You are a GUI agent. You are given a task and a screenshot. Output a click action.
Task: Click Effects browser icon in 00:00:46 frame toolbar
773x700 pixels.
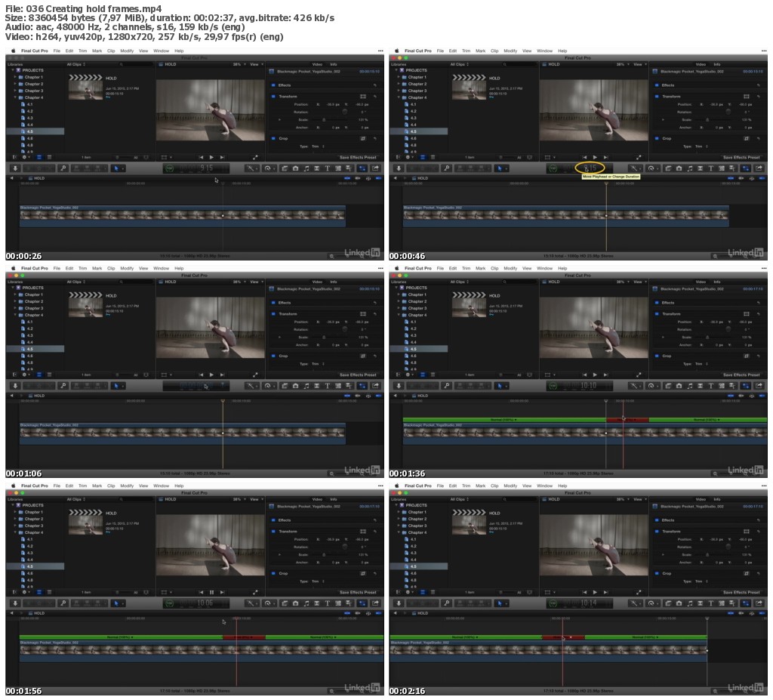tap(668, 168)
